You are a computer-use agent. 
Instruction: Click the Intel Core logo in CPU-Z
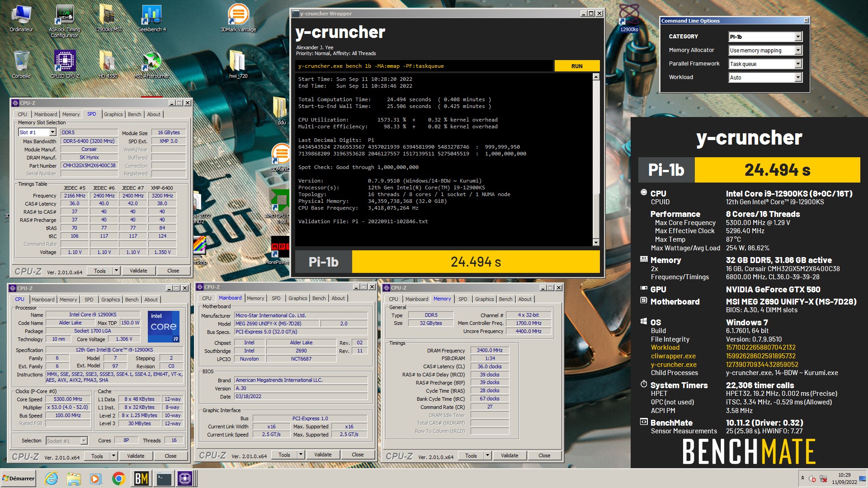164,326
